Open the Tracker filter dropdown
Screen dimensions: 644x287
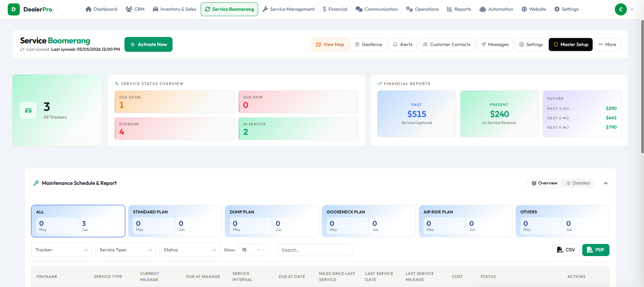pos(61,250)
